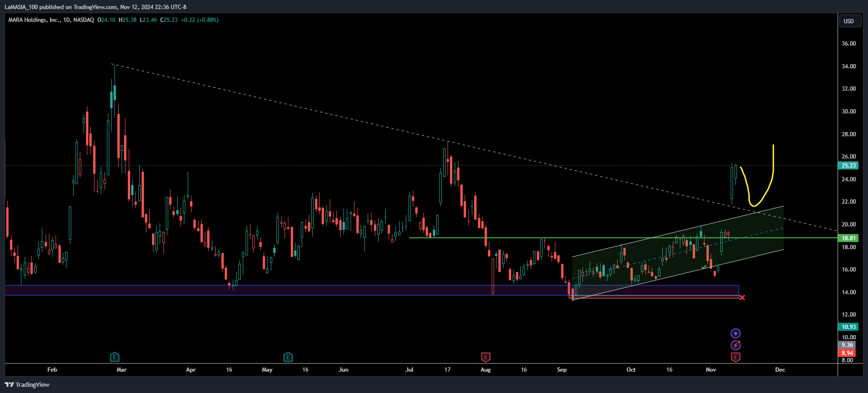The width and height of the screenshot is (868, 393).
Task: Click the 16.00 price axis label
Action: point(849,270)
